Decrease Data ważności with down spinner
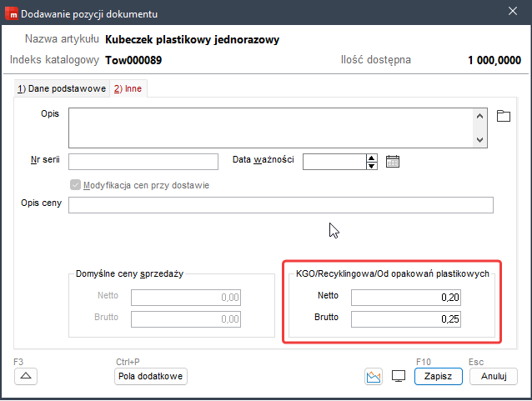This screenshot has height=401, width=532. tap(372, 166)
